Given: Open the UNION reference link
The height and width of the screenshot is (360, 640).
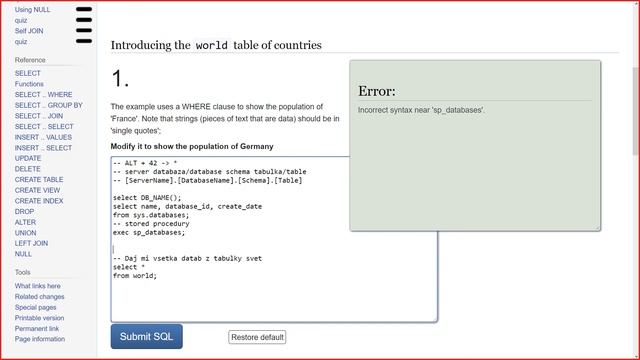Looking at the screenshot, I should (x=25, y=233).
